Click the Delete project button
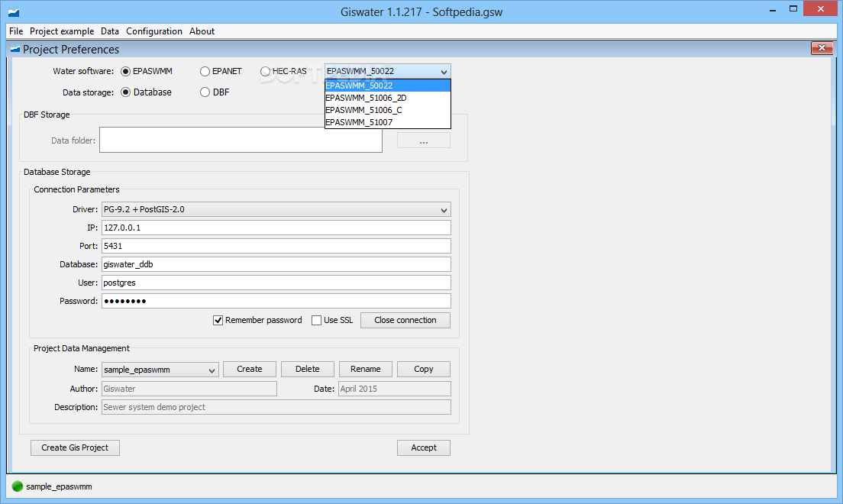Image resolution: width=843 pixels, height=504 pixels. [308, 369]
